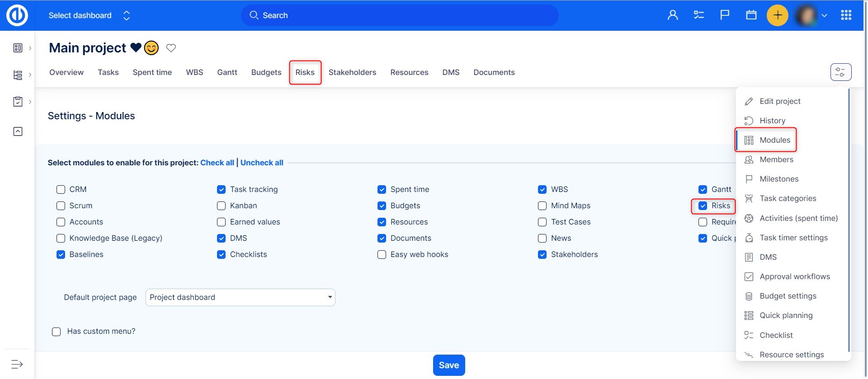Uncheck the Baselines module checkbox

coord(61,255)
